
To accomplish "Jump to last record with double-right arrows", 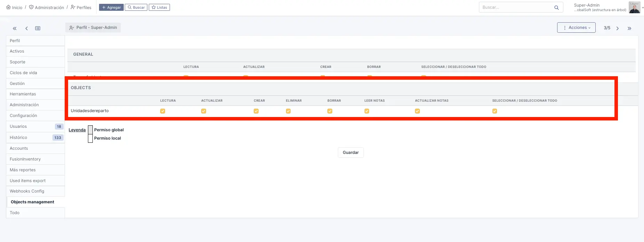I will point(629,29).
